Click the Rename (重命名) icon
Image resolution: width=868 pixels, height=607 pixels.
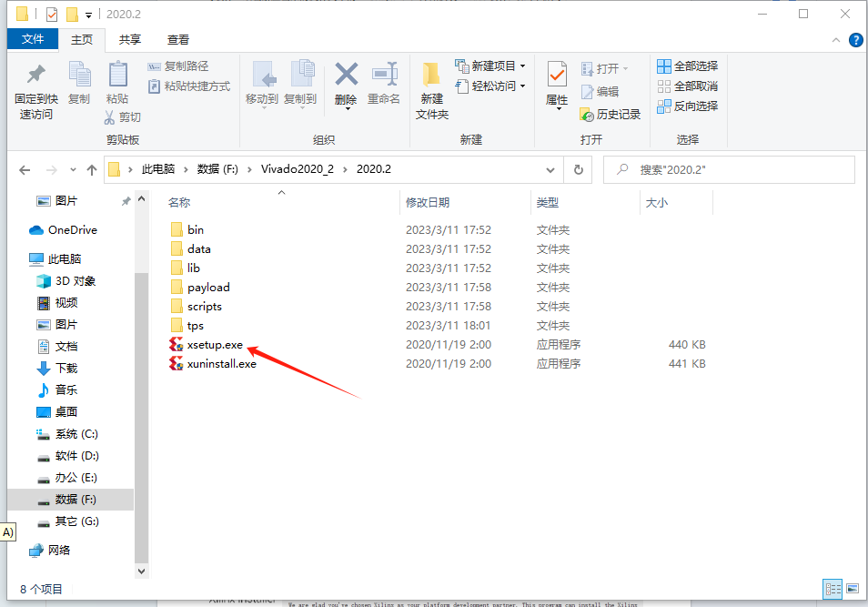[x=384, y=74]
